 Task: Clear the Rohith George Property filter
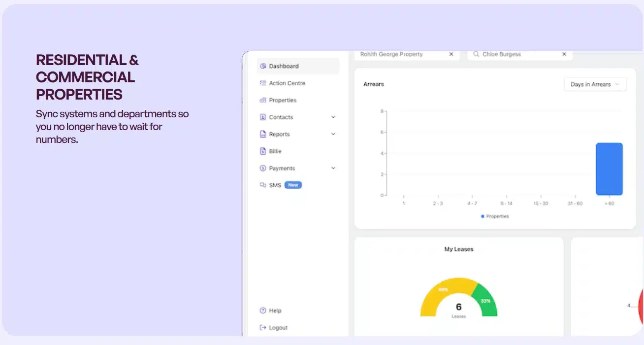click(451, 54)
